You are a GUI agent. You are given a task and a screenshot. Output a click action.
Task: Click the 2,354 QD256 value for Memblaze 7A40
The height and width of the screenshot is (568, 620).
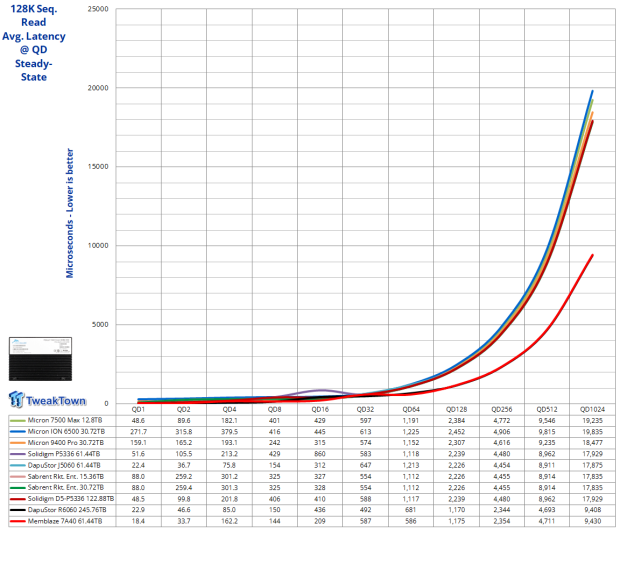coord(501,521)
